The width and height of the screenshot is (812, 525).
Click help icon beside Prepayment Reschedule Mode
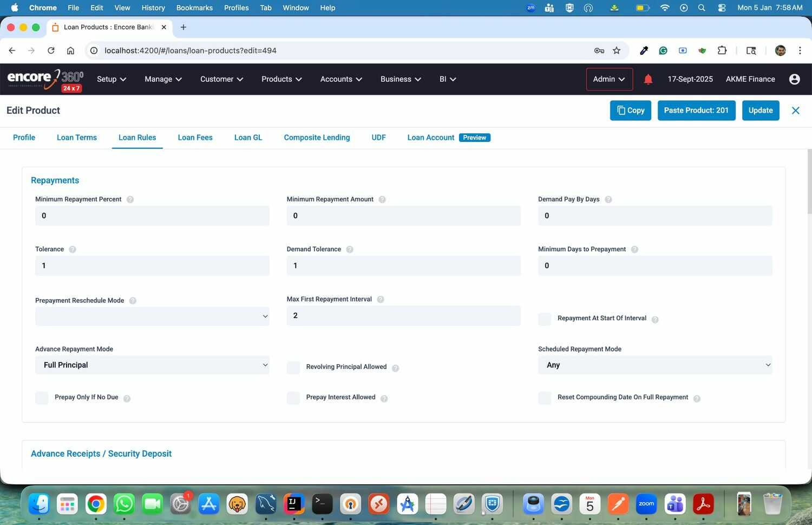pos(133,301)
